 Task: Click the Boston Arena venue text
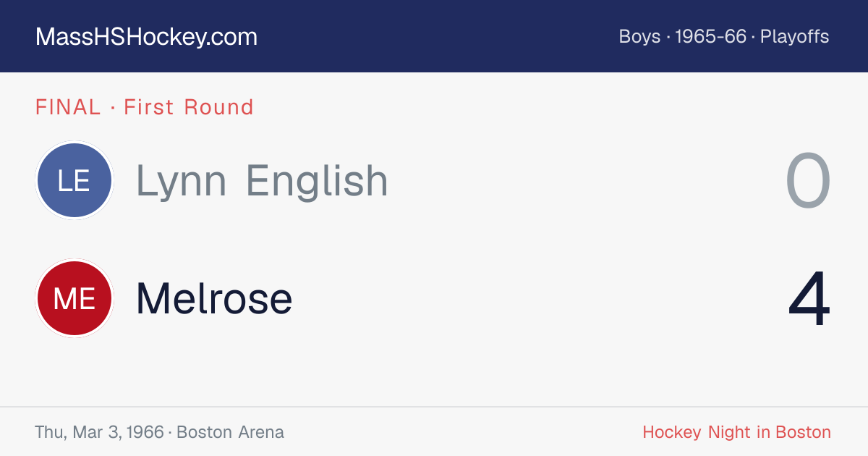pos(230,432)
